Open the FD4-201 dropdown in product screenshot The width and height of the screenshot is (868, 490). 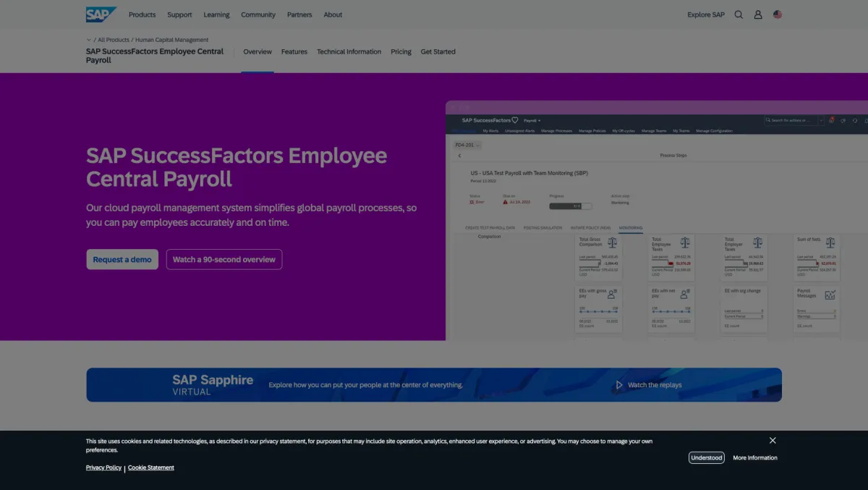[x=466, y=145]
